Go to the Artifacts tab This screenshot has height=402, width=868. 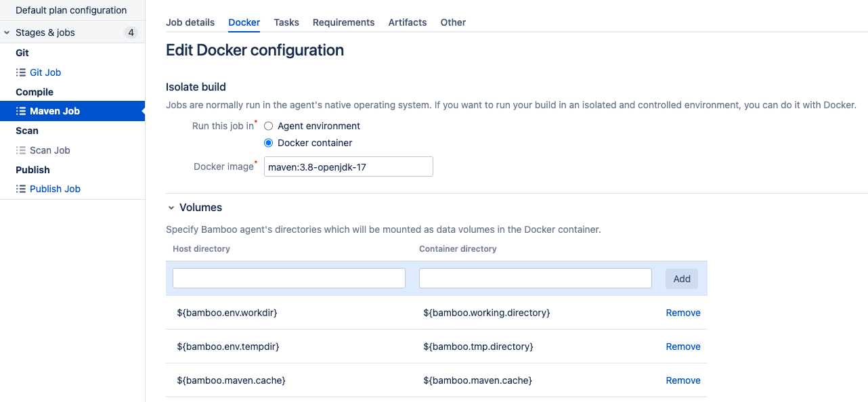point(408,22)
